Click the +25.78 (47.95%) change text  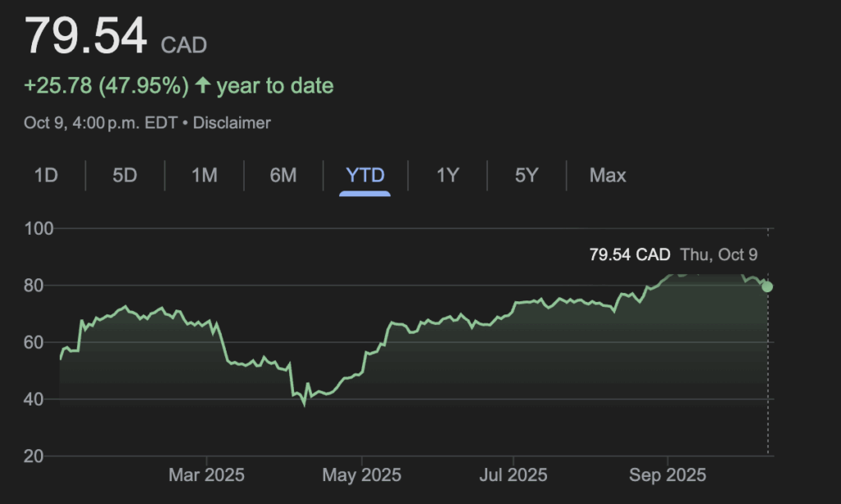pos(107,85)
